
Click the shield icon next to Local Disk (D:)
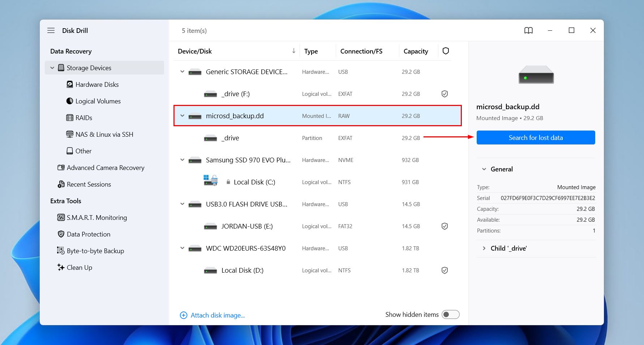(445, 270)
